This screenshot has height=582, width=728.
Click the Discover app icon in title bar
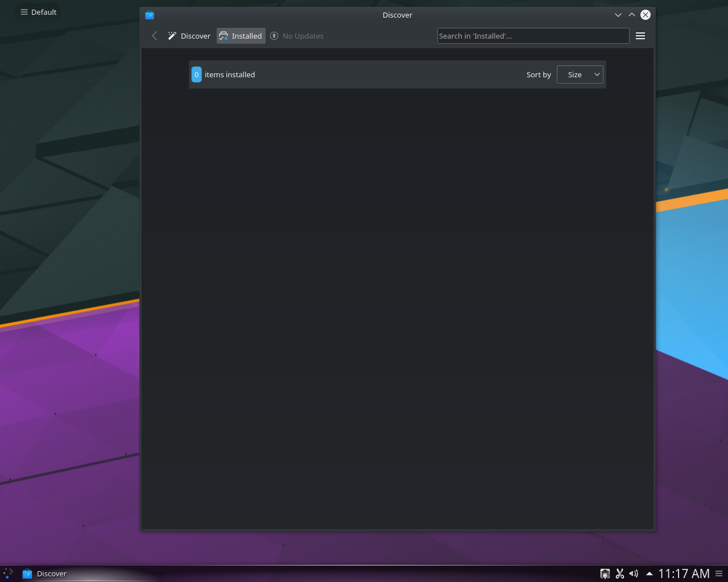[x=150, y=15]
